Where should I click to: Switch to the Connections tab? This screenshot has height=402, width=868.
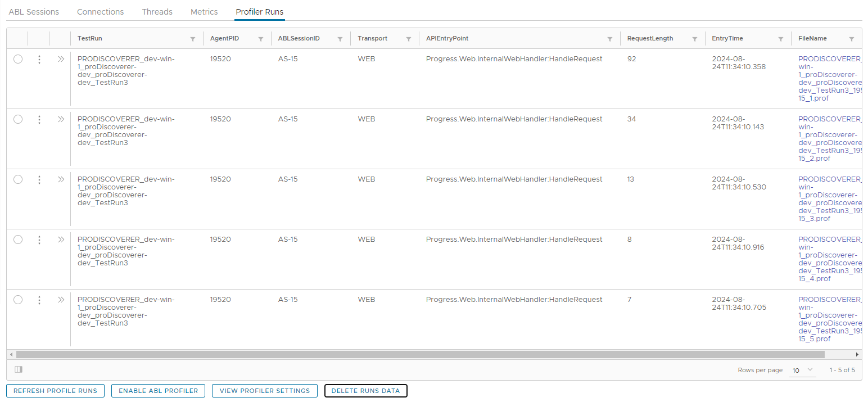100,11
